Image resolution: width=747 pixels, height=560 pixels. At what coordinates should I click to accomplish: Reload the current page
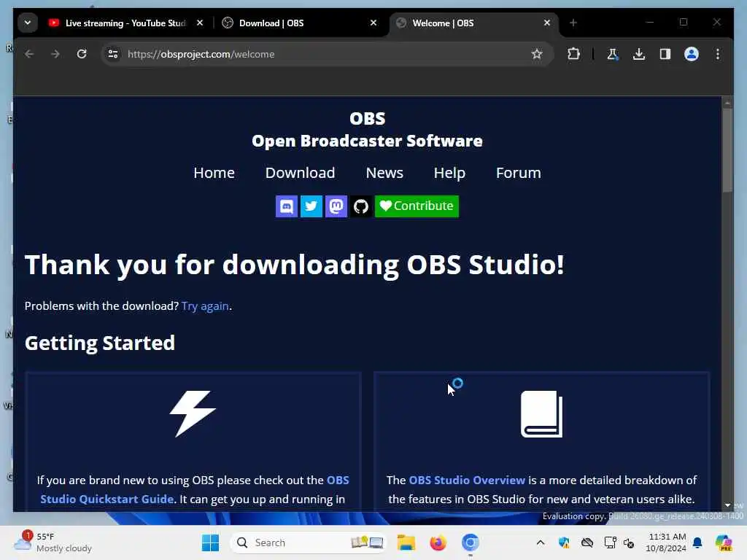(x=82, y=54)
